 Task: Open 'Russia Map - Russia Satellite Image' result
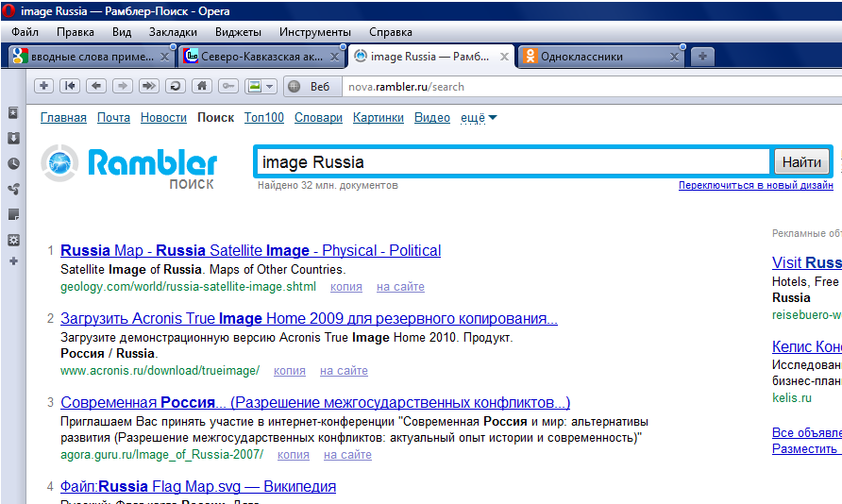(251, 251)
